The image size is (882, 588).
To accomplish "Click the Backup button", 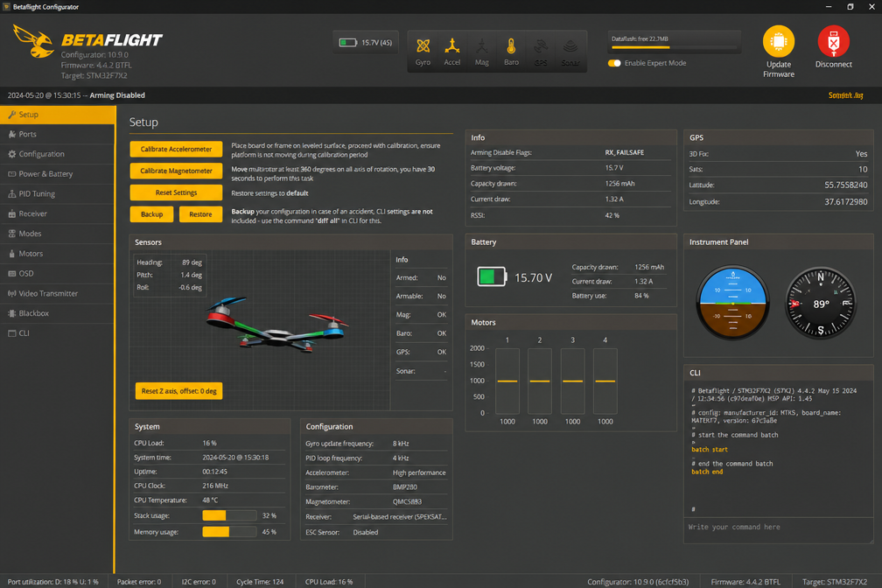I will tap(152, 214).
